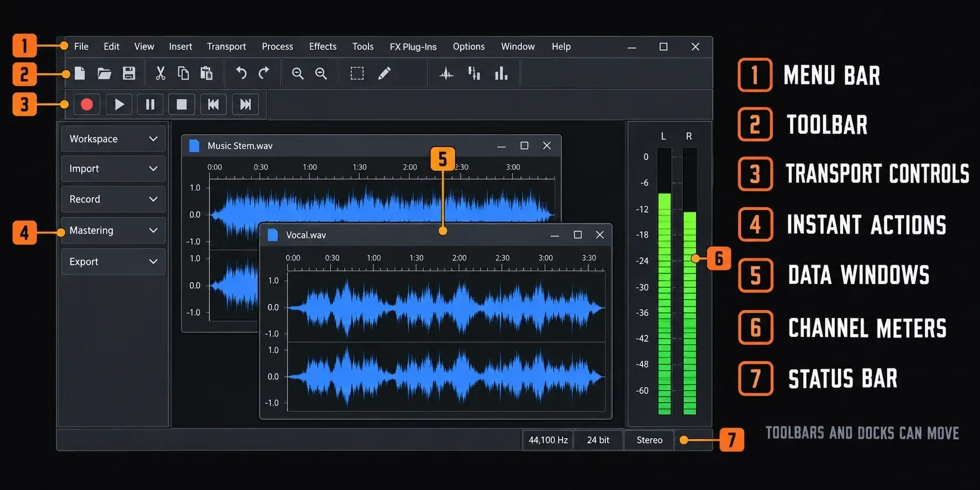Stop playback with the square button
This screenshot has width=980, height=490.
coord(182,104)
